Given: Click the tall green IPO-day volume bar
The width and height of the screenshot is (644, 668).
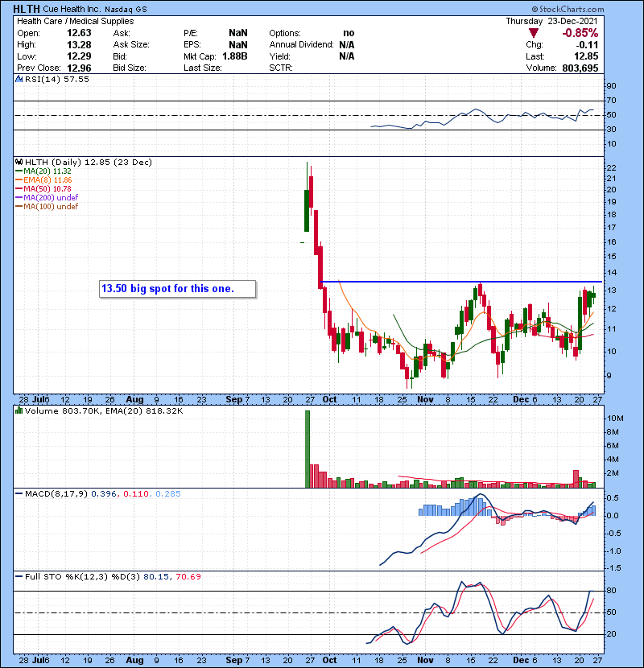Looking at the screenshot, I should (308, 449).
